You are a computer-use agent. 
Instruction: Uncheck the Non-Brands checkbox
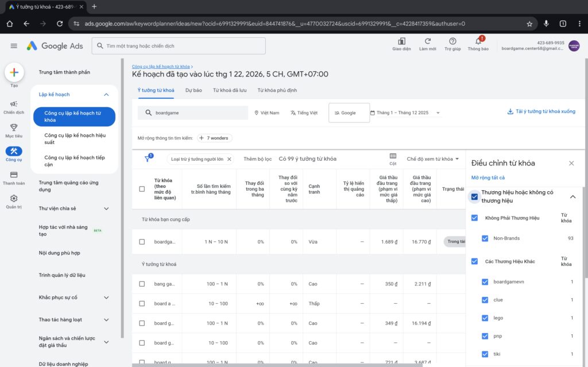click(x=485, y=238)
